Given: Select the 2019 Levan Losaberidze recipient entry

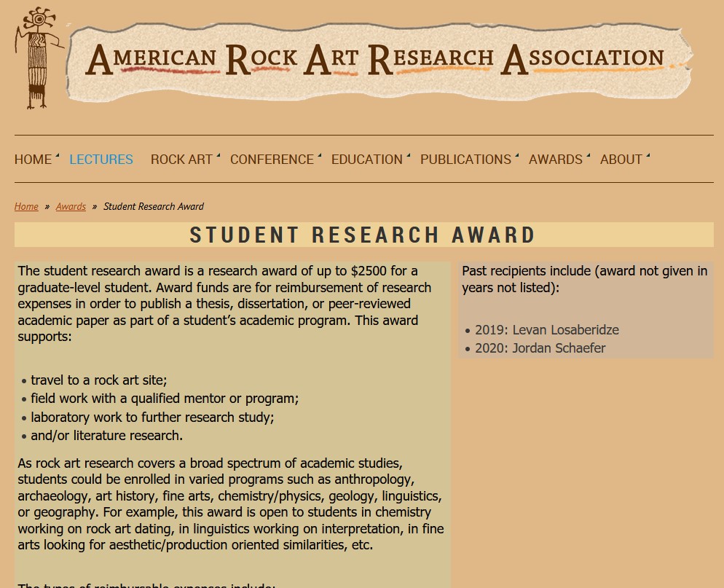Looking at the screenshot, I should coord(546,330).
